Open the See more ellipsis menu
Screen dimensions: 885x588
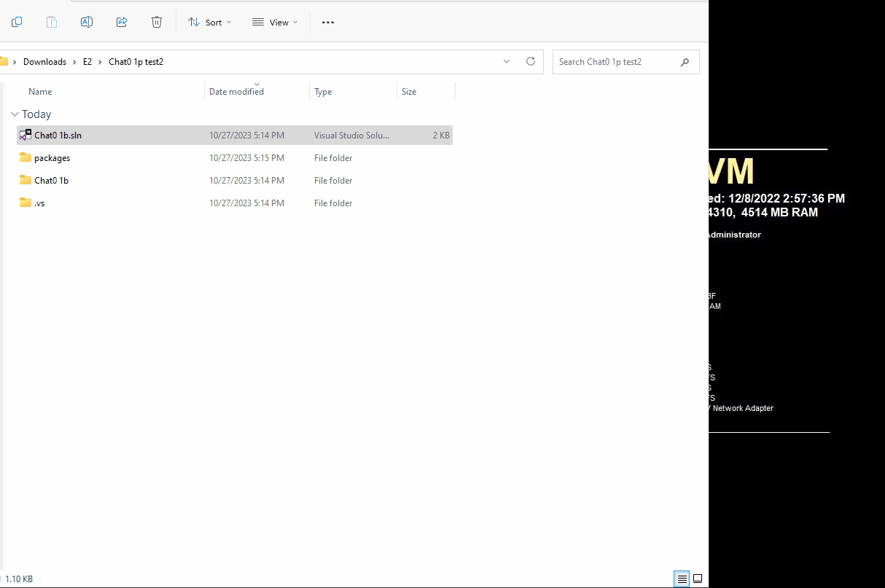327,22
